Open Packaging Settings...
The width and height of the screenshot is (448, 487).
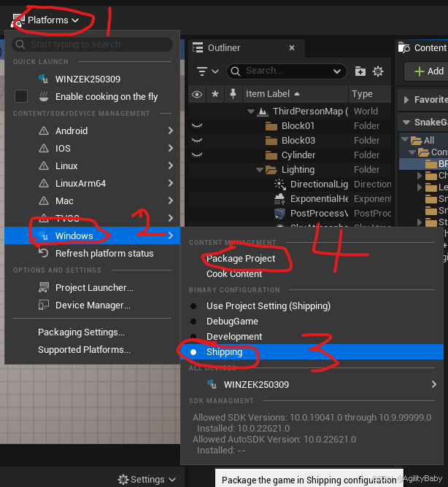pos(82,332)
